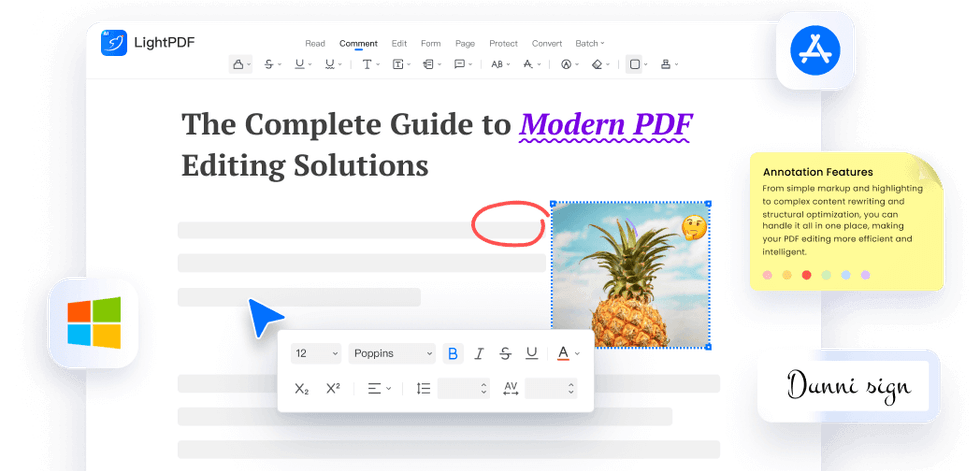Switch to the Convert tab
Screen dimensions: 980x471
(x=547, y=43)
